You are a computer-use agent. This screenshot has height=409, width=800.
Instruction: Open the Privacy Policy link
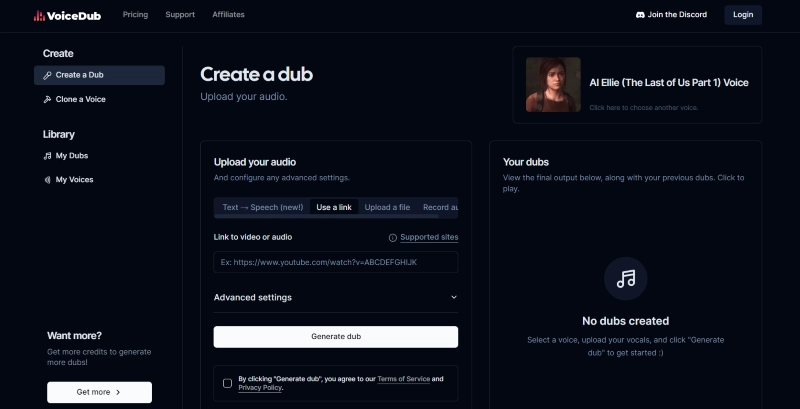(x=260, y=388)
